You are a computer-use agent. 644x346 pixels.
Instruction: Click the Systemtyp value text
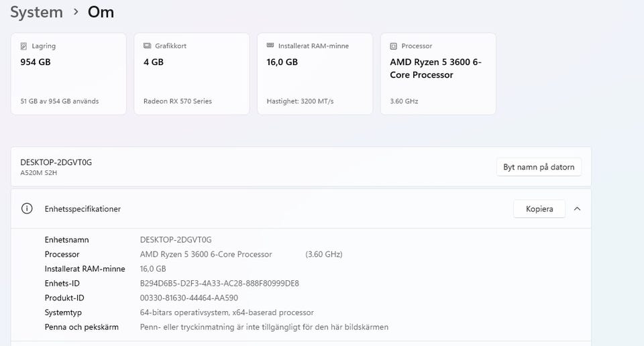pyautogui.click(x=226, y=312)
